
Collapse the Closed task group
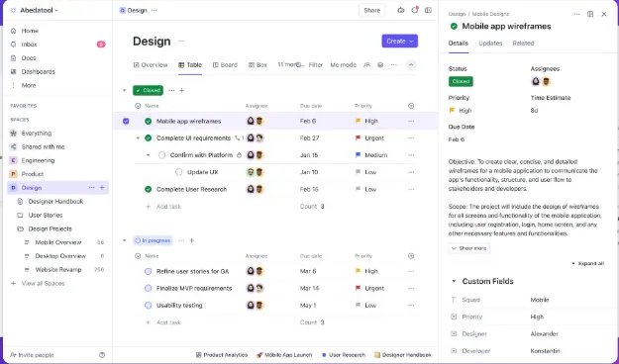click(x=125, y=90)
